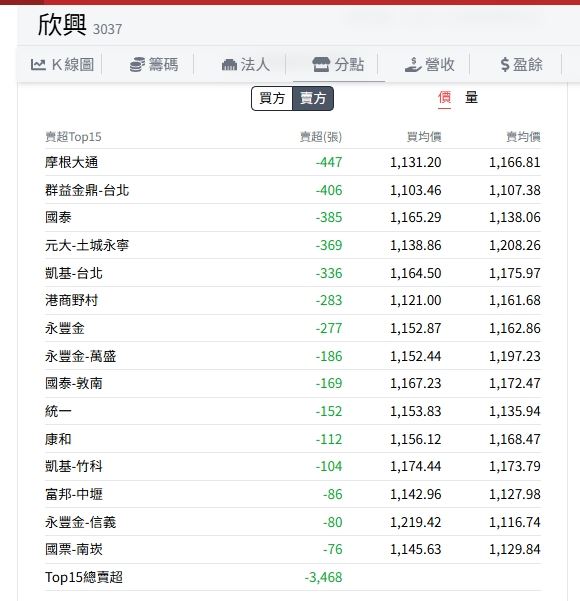Click the 買均價 column header
Screen dimensions: 580x601
click(424, 137)
